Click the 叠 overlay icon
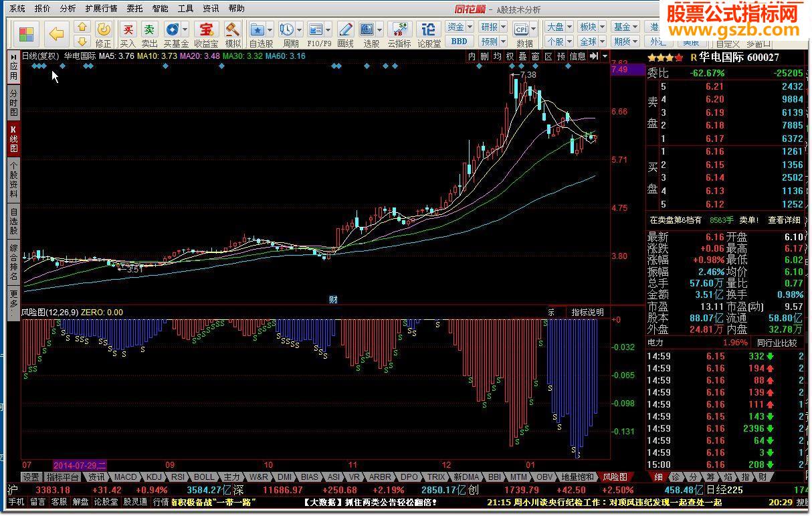 tap(523, 57)
